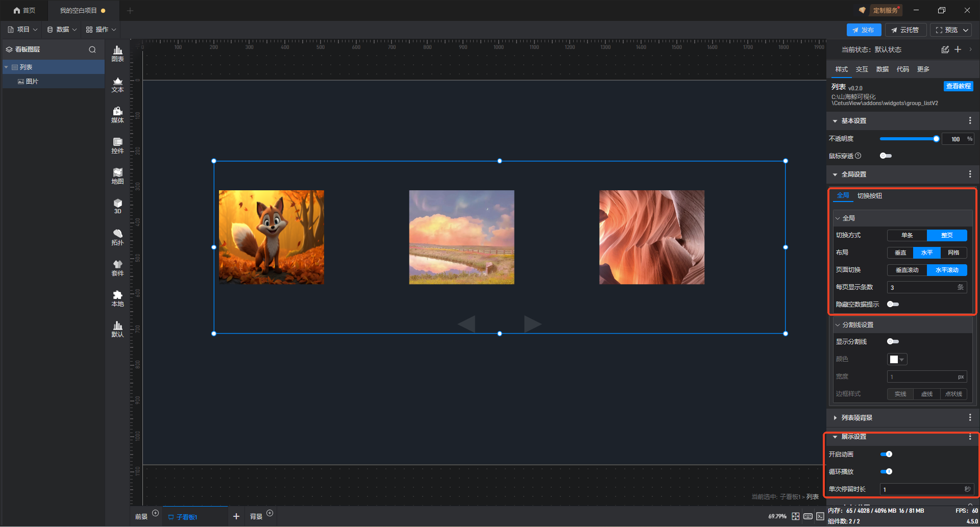Click the plus circle next to 前景
The image size is (980, 527).
pos(156,513)
